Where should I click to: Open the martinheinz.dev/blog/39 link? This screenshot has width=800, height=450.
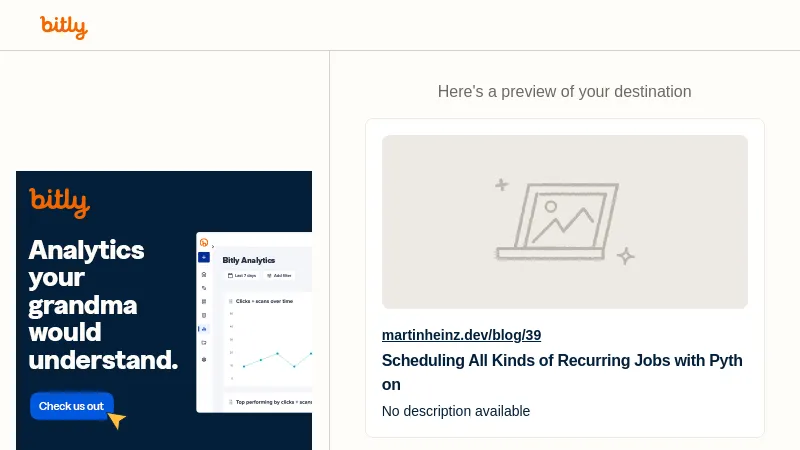[x=461, y=335]
